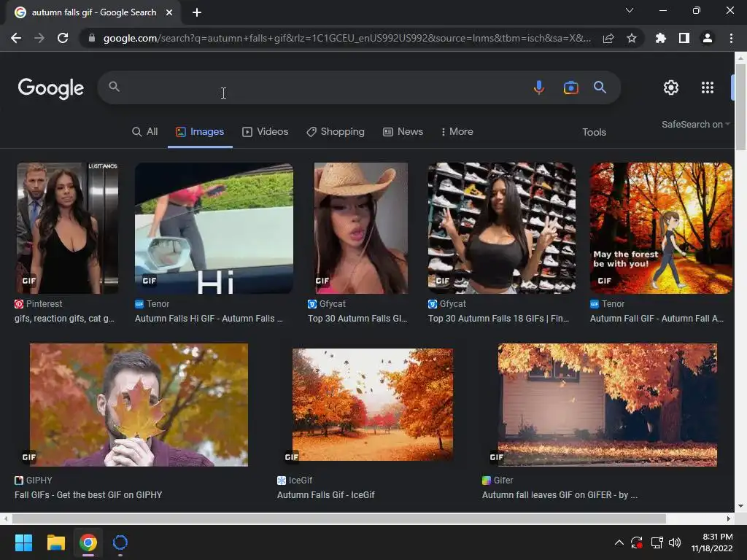The height and width of the screenshot is (560, 747).
Task: Click the voice search microphone icon
Action: coord(539,87)
